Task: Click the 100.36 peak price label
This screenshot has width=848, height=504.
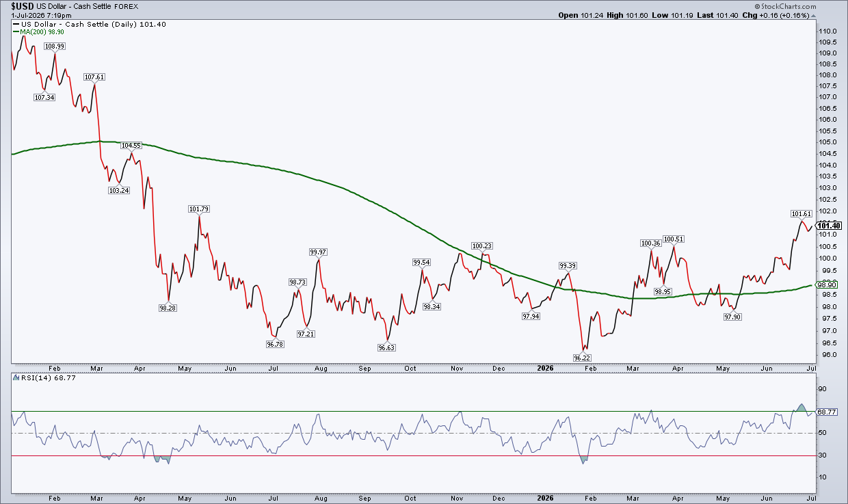Action: (650, 243)
